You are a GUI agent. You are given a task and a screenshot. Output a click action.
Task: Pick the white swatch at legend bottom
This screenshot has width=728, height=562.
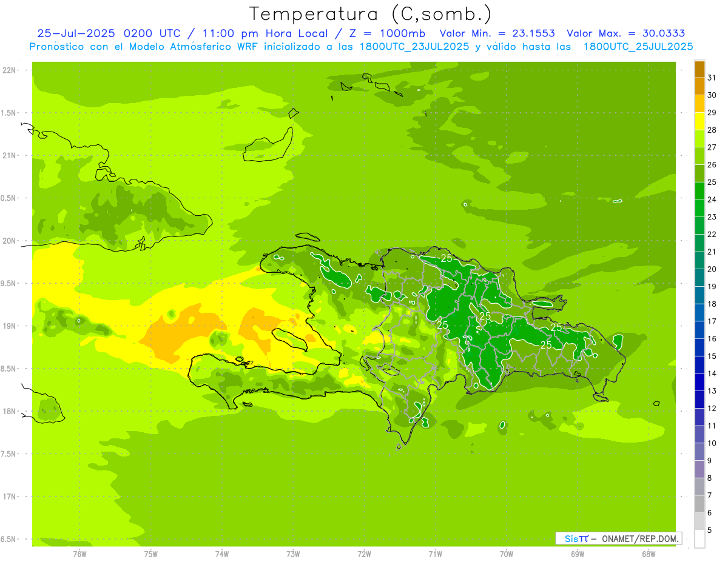[699, 539]
